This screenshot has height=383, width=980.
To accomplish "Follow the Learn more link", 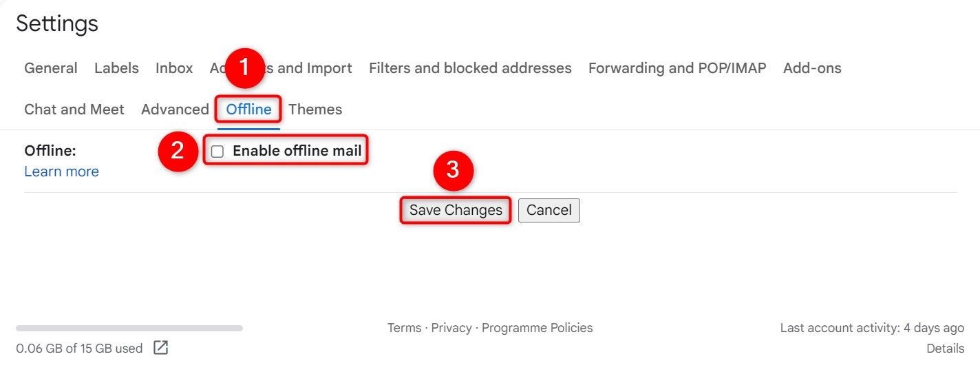I will point(61,172).
